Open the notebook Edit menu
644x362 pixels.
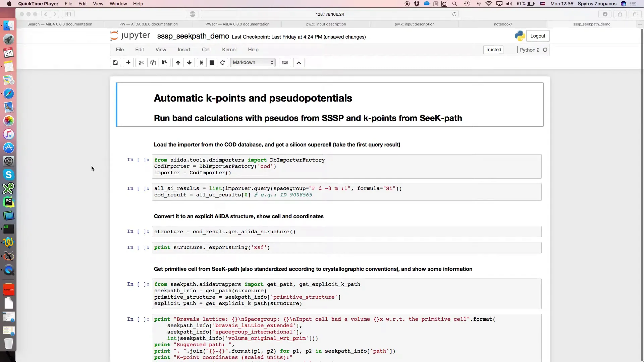coord(140,50)
